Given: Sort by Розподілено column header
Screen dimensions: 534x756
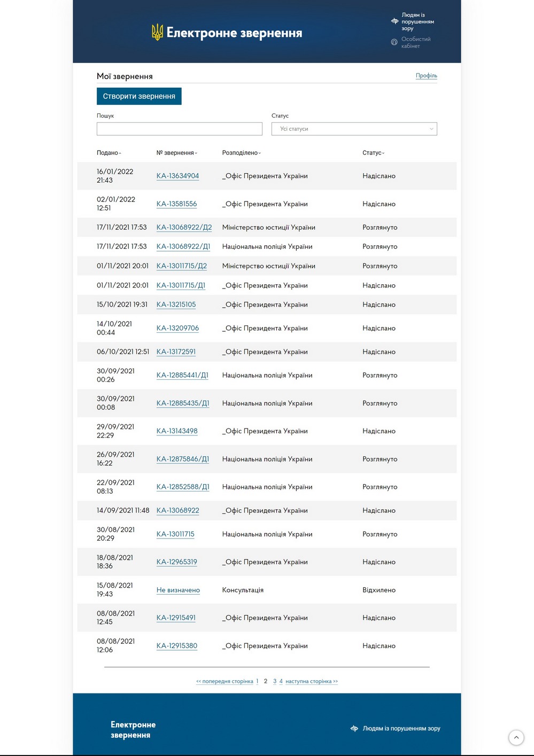Looking at the screenshot, I should point(242,153).
